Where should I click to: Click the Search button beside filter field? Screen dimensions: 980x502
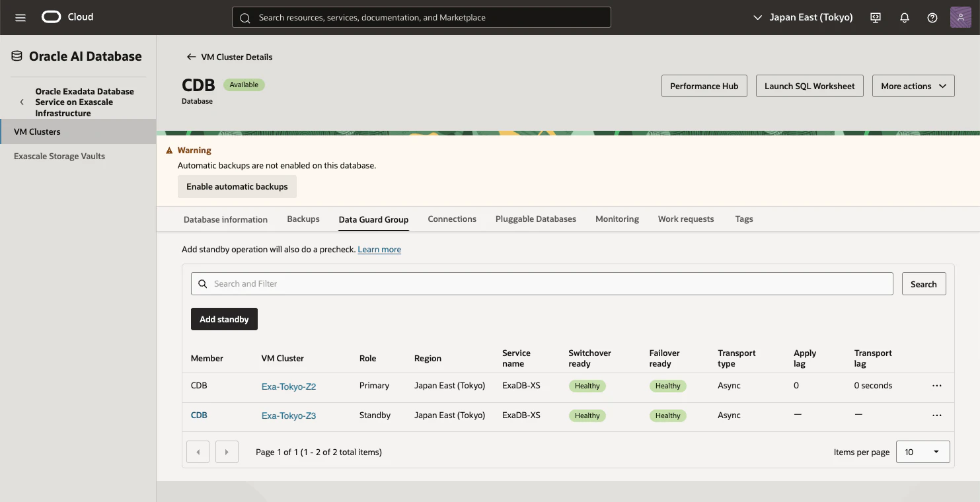(x=924, y=284)
